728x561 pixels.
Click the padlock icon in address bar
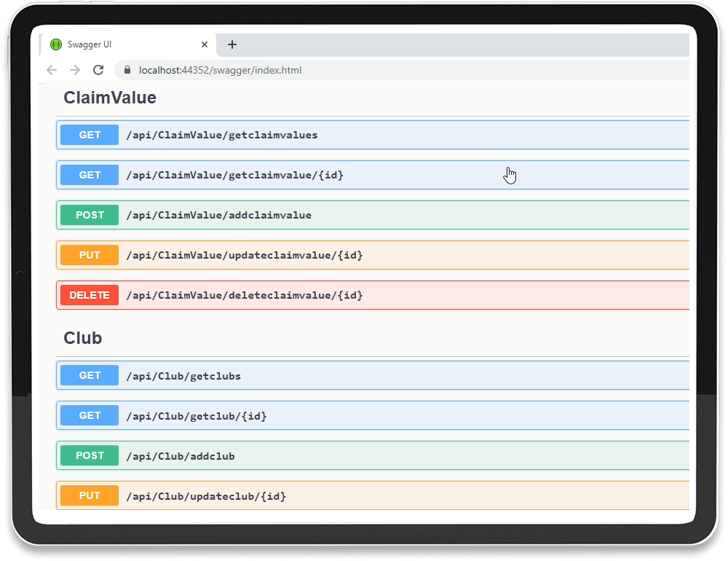127,71
